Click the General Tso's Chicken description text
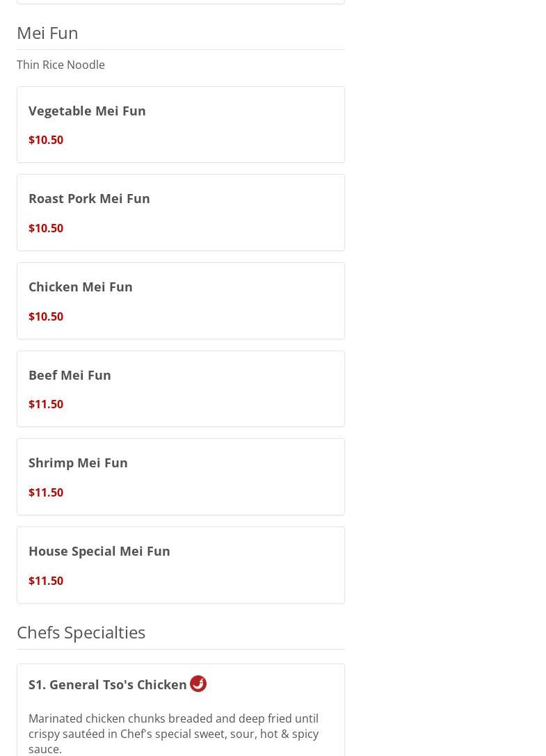This screenshot has width=546, height=756. point(174,734)
